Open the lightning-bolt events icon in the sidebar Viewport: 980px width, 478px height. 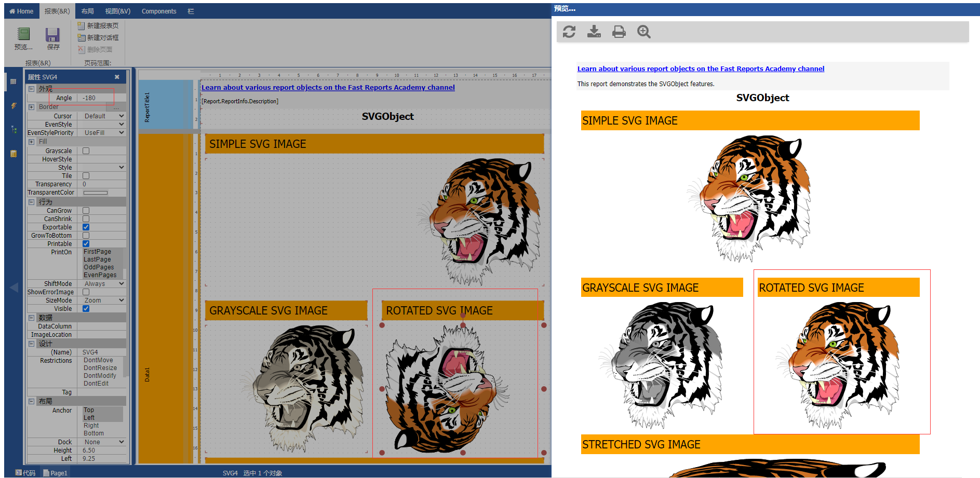(14, 105)
